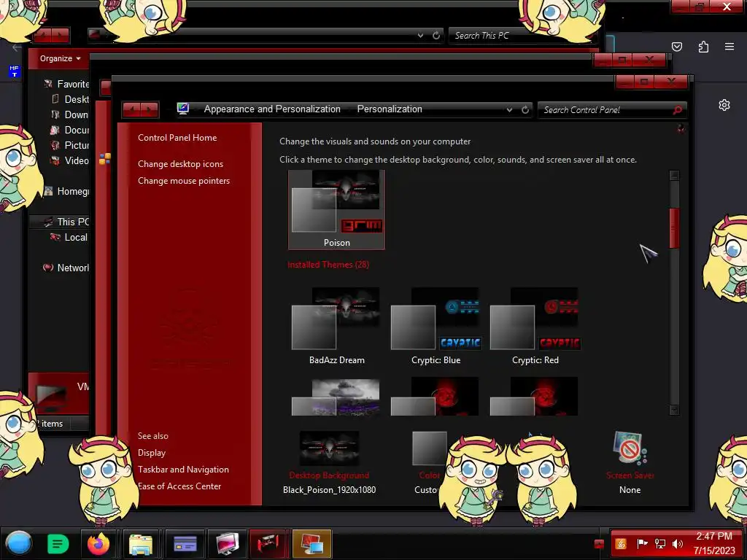Click the themes scrollbar down arrow
This screenshot has height=560, width=747.
click(674, 410)
